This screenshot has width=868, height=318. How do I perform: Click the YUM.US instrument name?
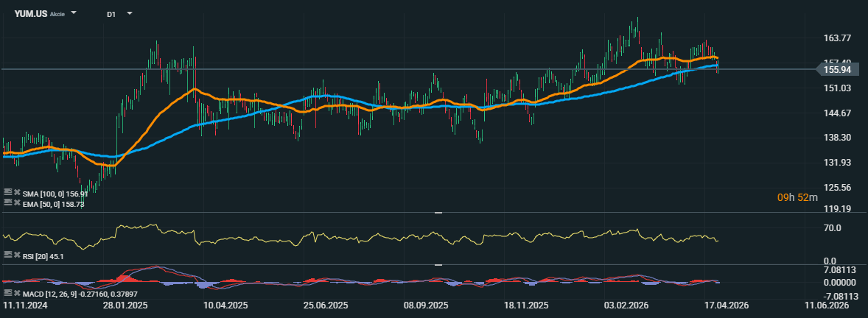(31, 13)
